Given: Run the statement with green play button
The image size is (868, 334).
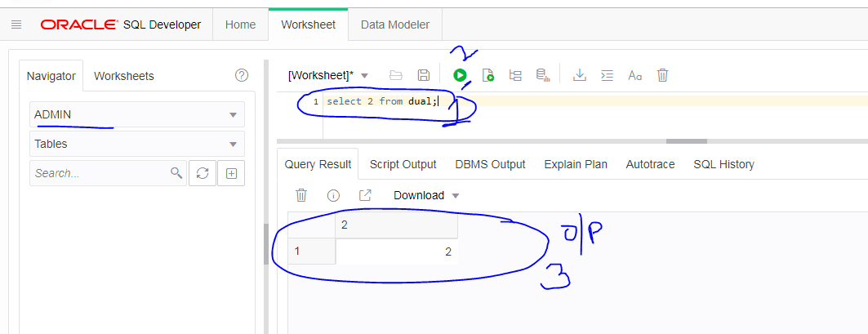Looking at the screenshot, I should pyautogui.click(x=460, y=75).
